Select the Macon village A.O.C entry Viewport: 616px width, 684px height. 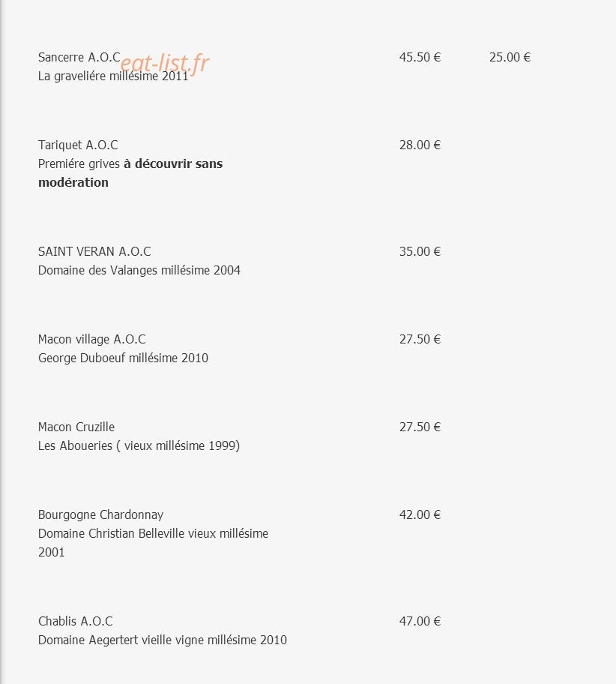(92, 339)
